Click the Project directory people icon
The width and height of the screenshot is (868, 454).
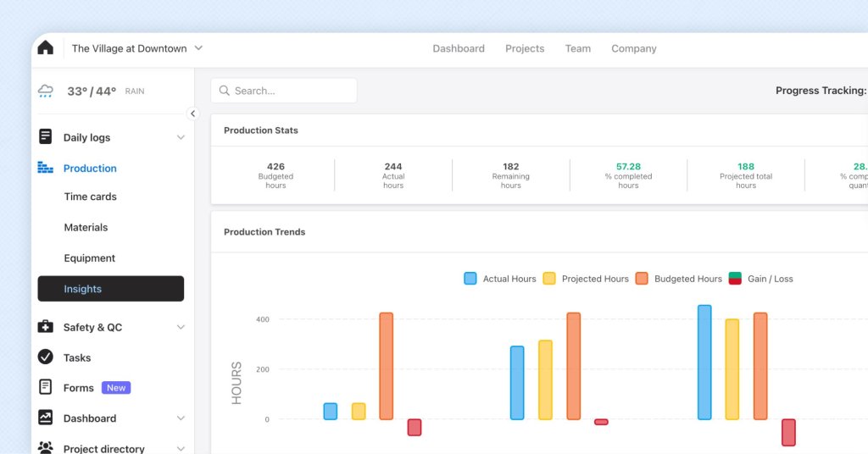[46, 448]
